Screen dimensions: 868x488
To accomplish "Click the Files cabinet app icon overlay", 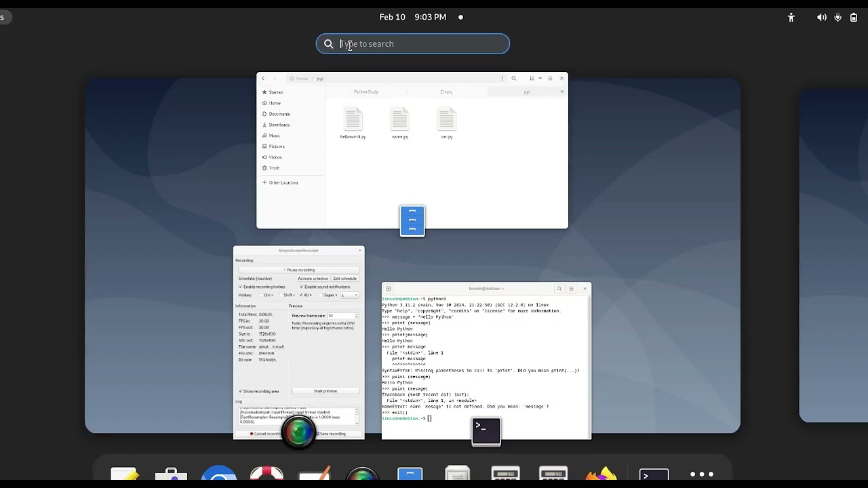I will point(412,221).
